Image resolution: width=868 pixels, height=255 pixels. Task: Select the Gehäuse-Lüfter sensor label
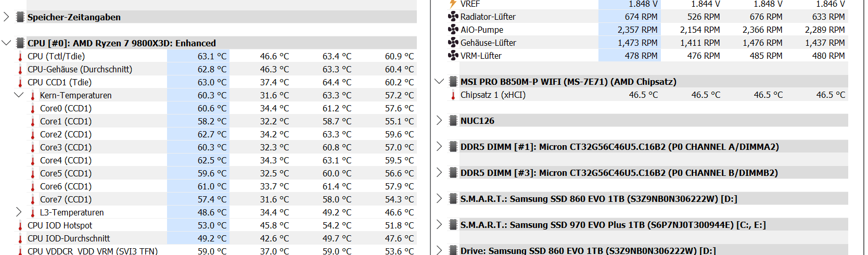pos(488,43)
